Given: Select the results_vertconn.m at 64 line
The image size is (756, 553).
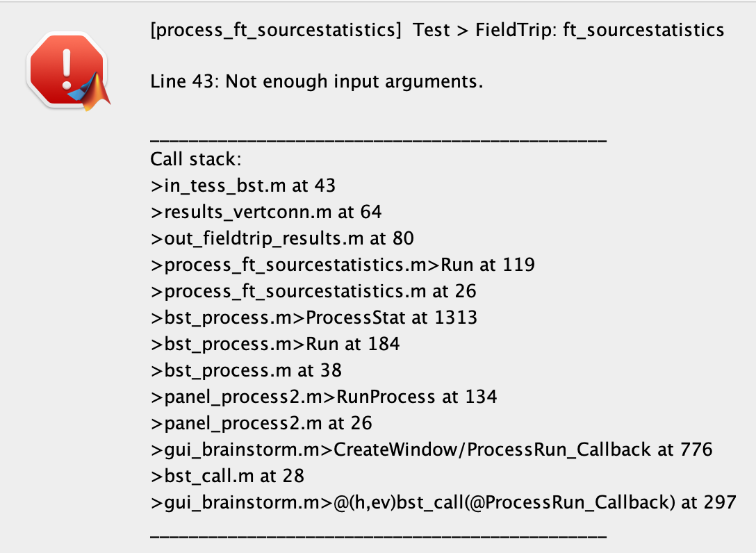Looking at the screenshot, I should (x=266, y=212).
